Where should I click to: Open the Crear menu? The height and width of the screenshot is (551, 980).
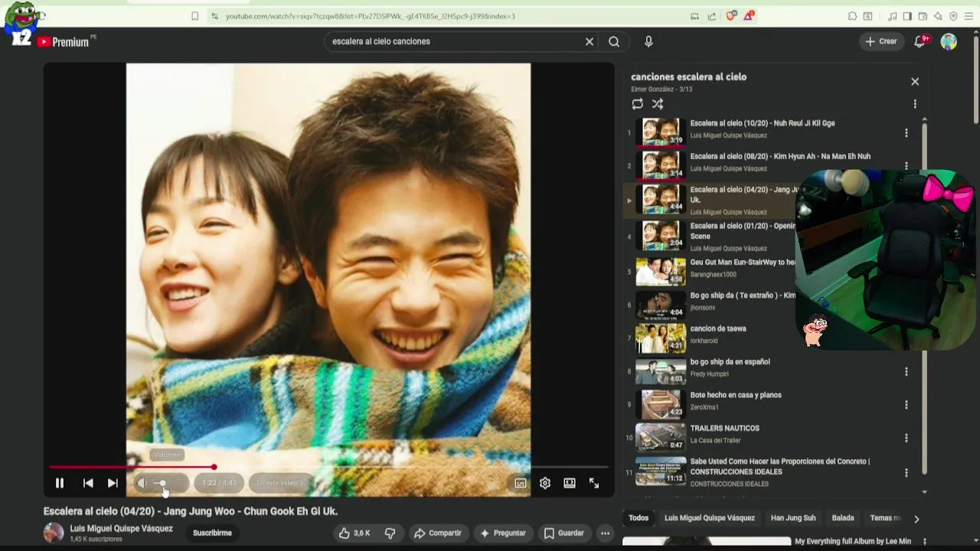click(x=880, y=41)
